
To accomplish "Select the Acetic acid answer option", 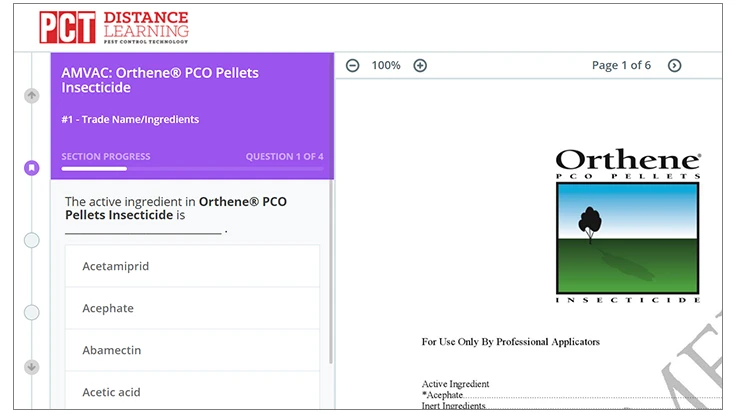I will tap(192, 392).
